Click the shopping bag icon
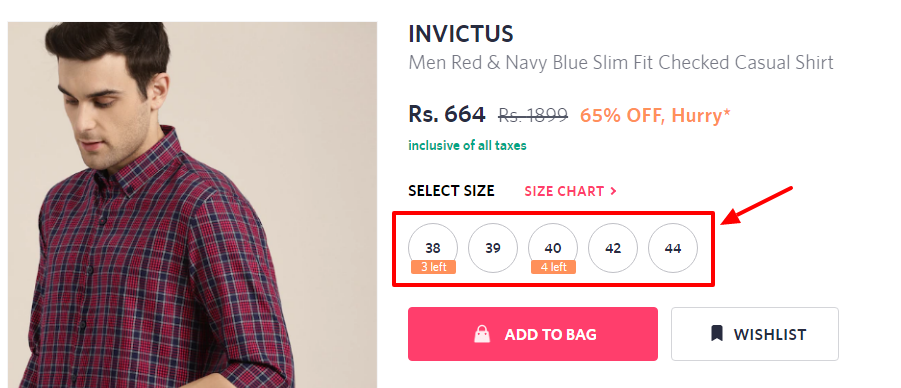Viewport: 901px width, 388px height. (482, 334)
